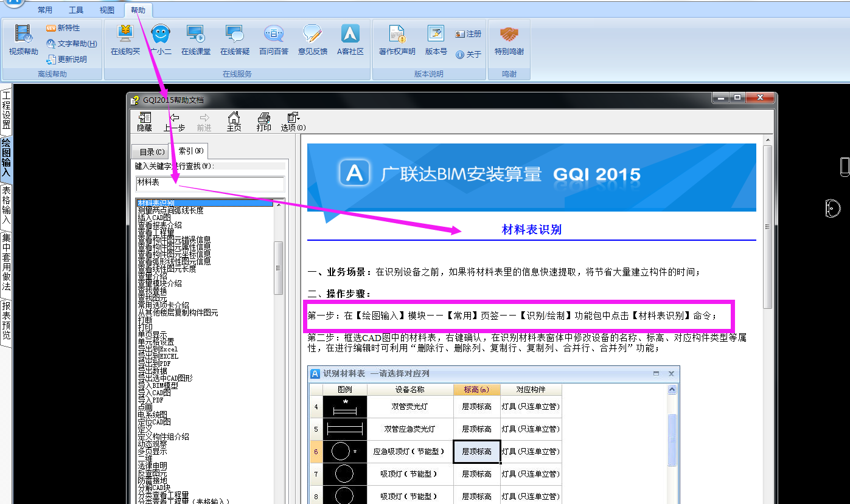
Task: Open 表格输入 side tab
Action: 6,207
